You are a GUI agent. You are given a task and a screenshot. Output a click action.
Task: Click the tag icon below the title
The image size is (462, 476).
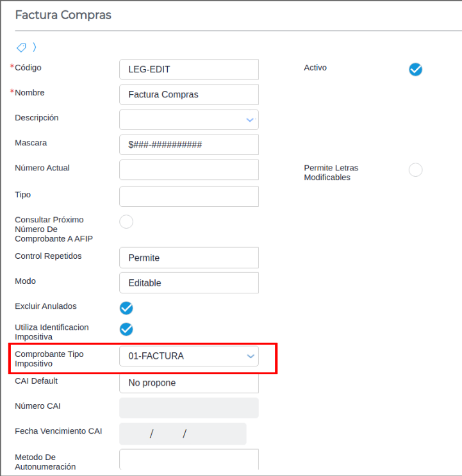[21, 47]
